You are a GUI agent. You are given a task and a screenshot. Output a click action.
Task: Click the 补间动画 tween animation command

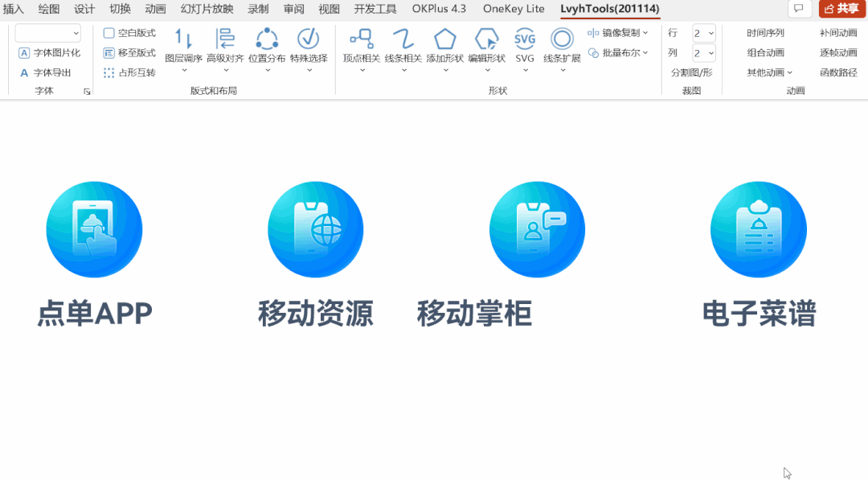pyautogui.click(x=837, y=33)
